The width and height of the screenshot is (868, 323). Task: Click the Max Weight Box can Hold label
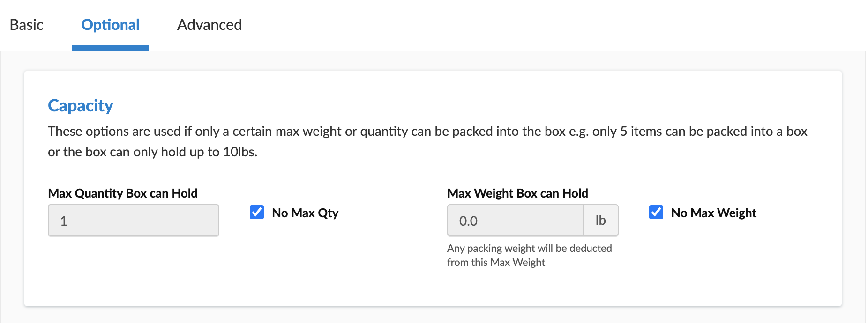(517, 193)
